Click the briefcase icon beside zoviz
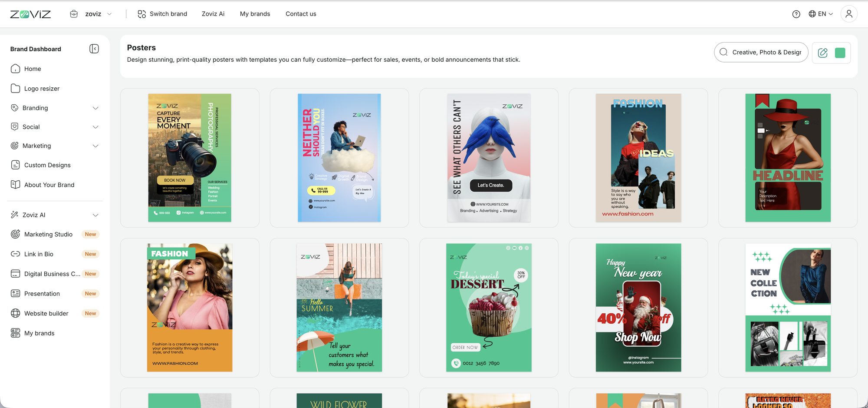The width and height of the screenshot is (868, 408). 74,14
